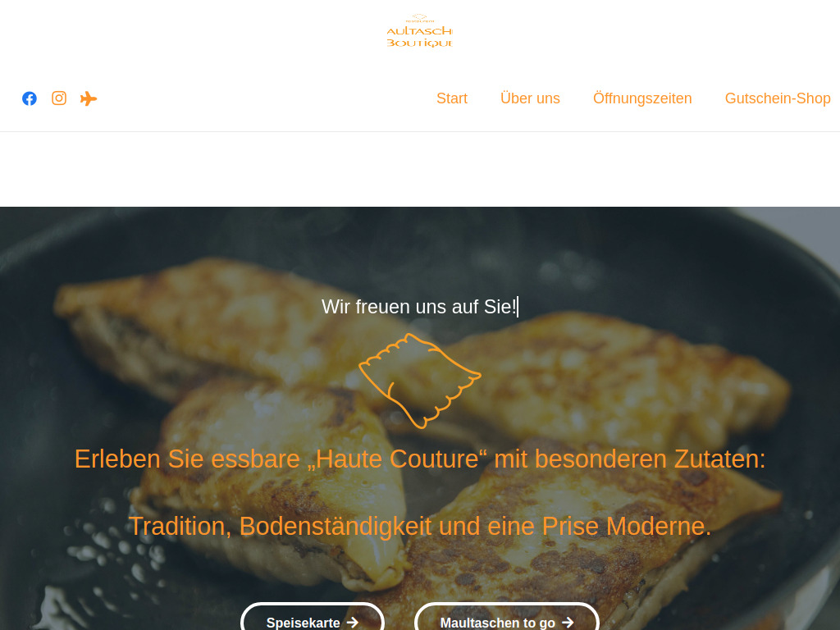Click the typing cursor after 'Sie!'

[518, 307]
